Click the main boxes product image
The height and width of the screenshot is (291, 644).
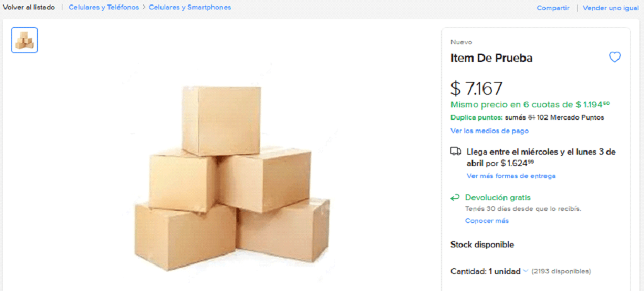[x=231, y=177]
